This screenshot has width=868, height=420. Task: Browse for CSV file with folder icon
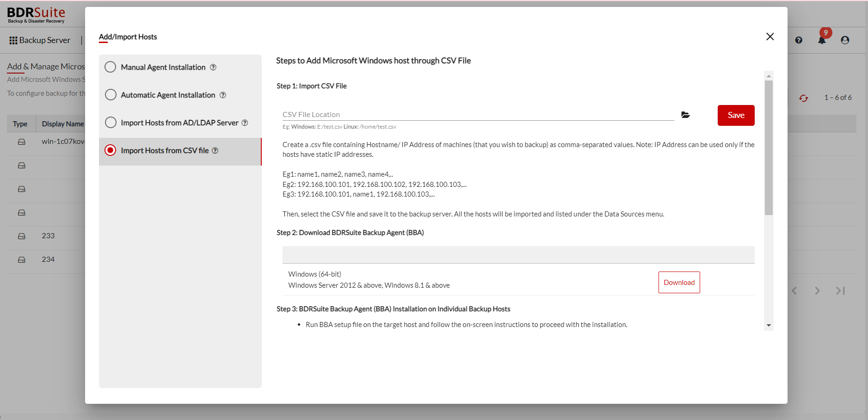(685, 115)
